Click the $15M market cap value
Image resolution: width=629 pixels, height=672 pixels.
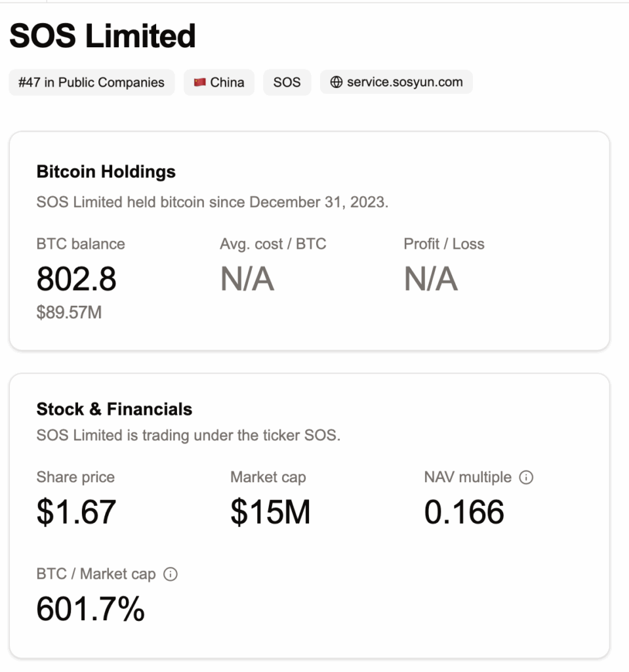[x=270, y=513]
